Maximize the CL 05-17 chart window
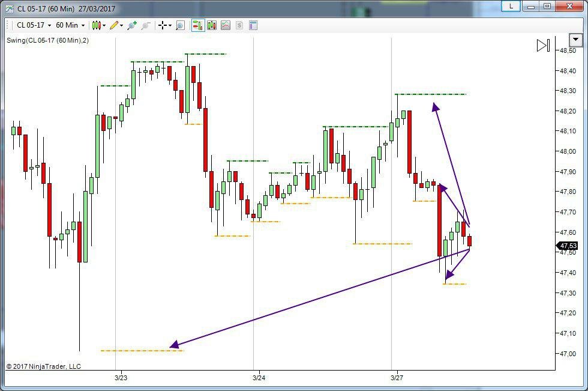Viewport: 588px width, 391px height. [x=547, y=7]
